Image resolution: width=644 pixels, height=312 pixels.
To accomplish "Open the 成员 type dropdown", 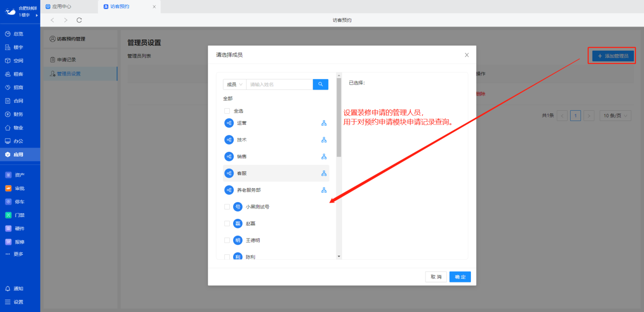I will point(235,85).
